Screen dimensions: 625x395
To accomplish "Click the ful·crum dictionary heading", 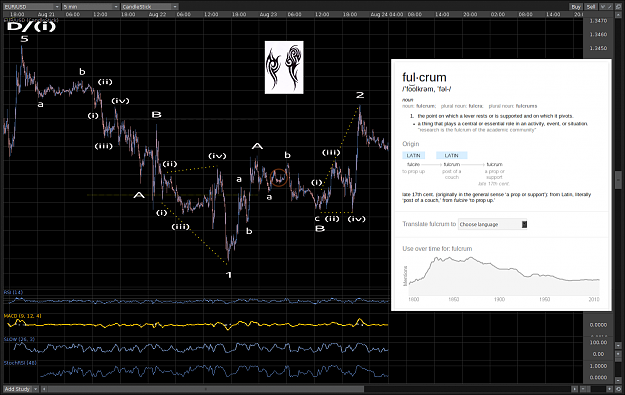I will (424, 77).
